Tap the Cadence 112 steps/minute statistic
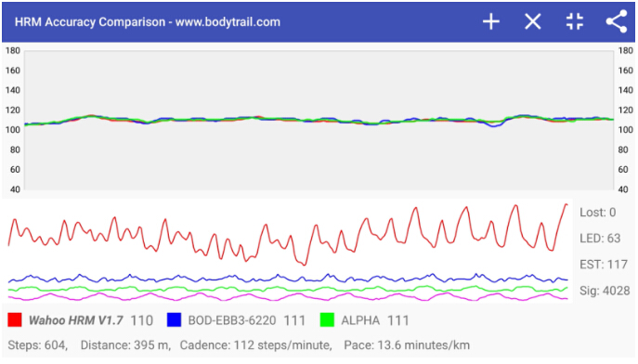This screenshot has width=638, height=364. click(256, 345)
